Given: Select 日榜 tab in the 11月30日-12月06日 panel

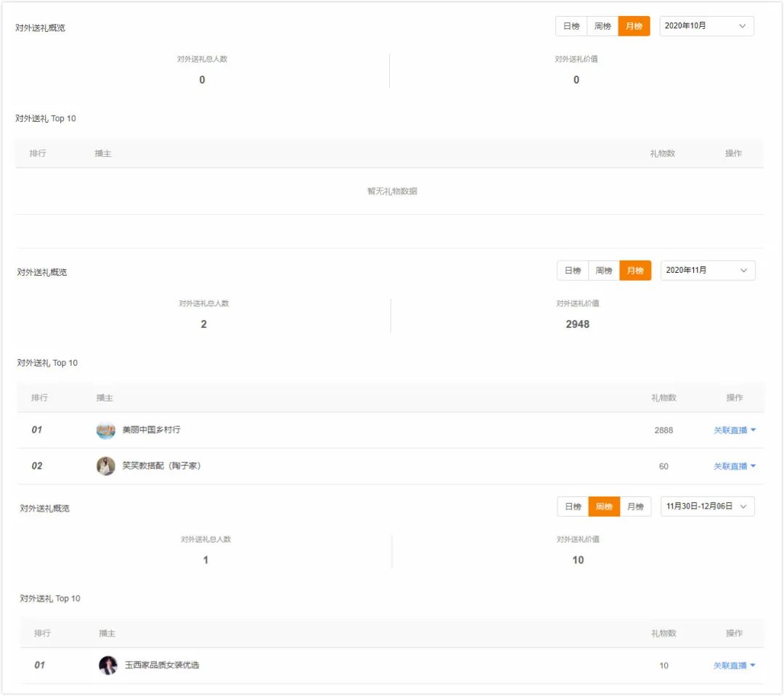Looking at the screenshot, I should point(573,507).
